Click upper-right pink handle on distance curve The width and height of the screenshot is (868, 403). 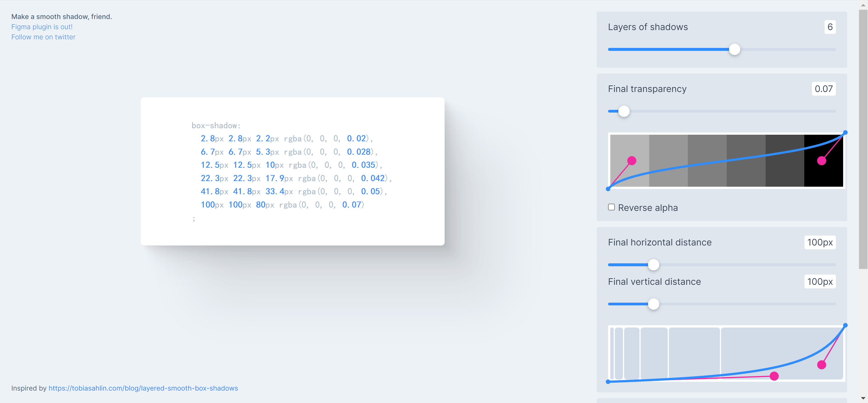coord(821,365)
